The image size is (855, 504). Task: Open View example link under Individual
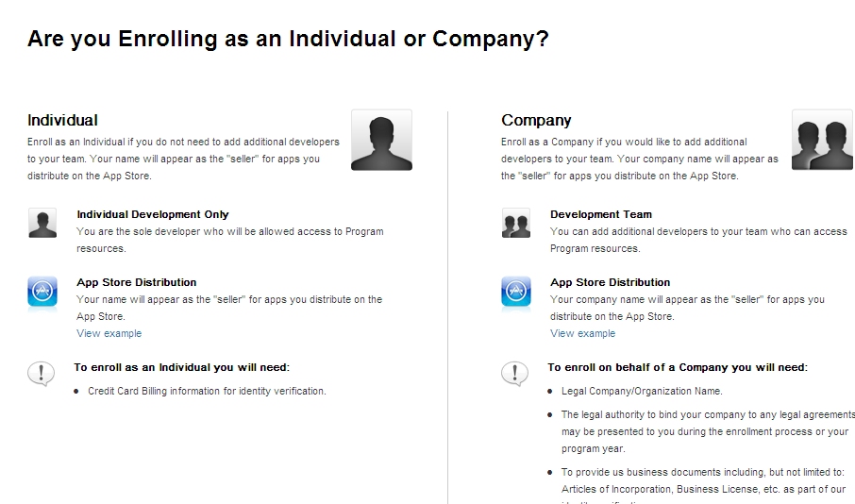(x=109, y=333)
